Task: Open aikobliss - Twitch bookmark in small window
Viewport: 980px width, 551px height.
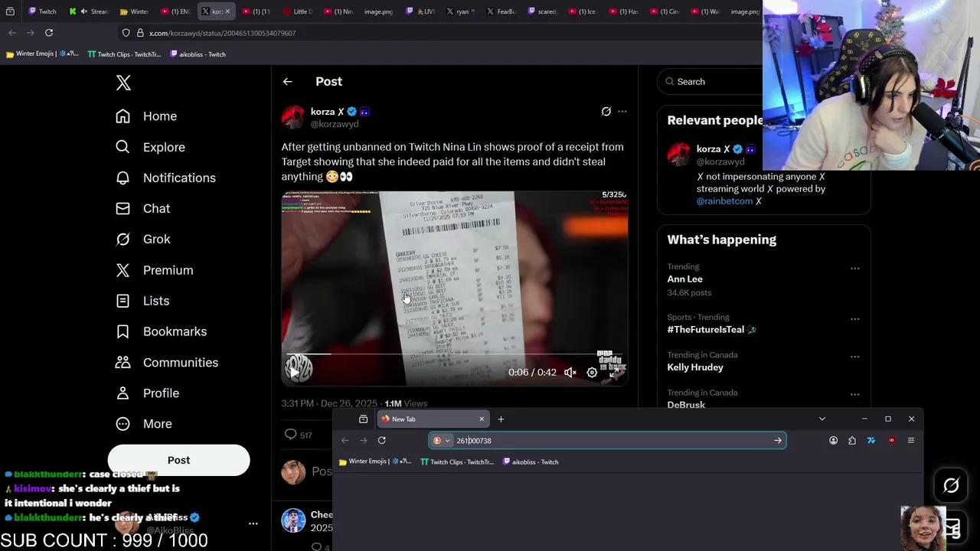Action: pos(531,462)
